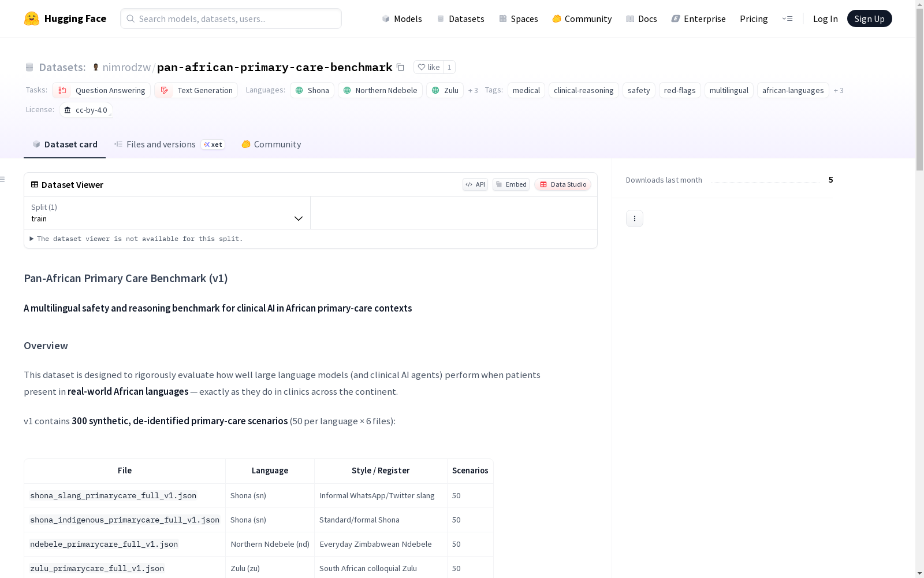The height and width of the screenshot is (578, 924).
Task: Click ndebele_primarycare_full_v1.json file name
Action: (104, 544)
